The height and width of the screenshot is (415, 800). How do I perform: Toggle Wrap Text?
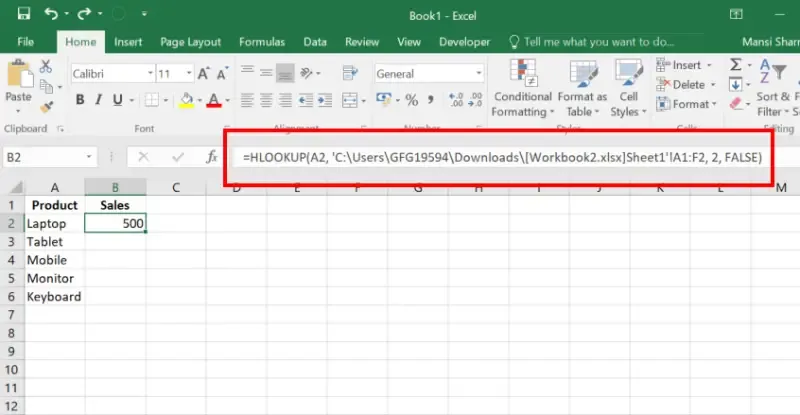pyautogui.click(x=350, y=73)
